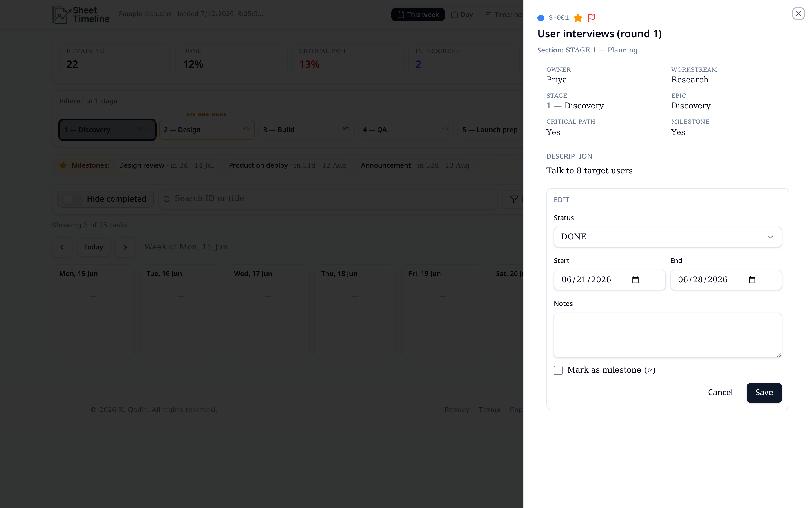Go to the next week arrow
812x508 pixels.
tap(125, 247)
